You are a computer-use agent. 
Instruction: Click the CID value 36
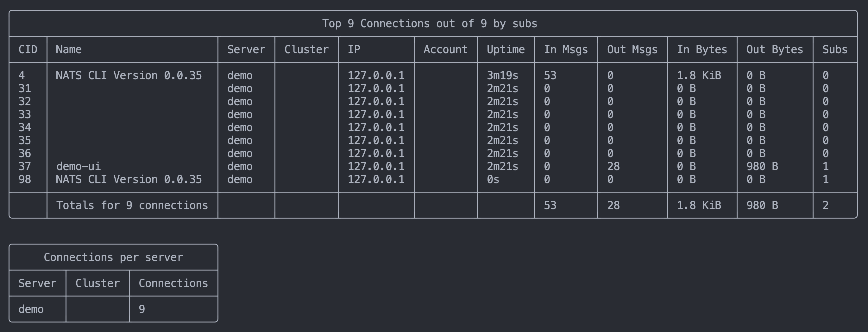[25, 154]
